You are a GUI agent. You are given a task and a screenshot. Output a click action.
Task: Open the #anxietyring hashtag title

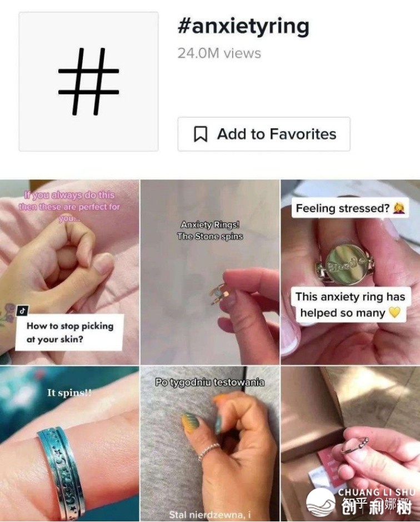pos(243,27)
